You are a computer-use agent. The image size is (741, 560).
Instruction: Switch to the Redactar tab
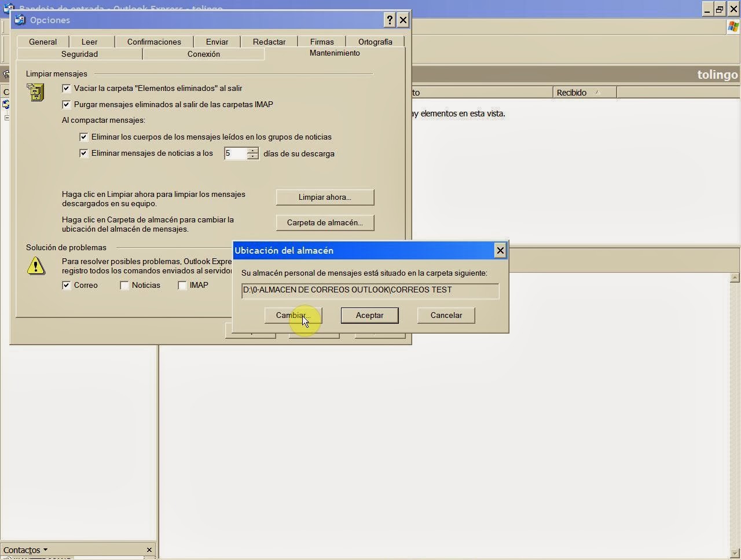click(x=269, y=42)
